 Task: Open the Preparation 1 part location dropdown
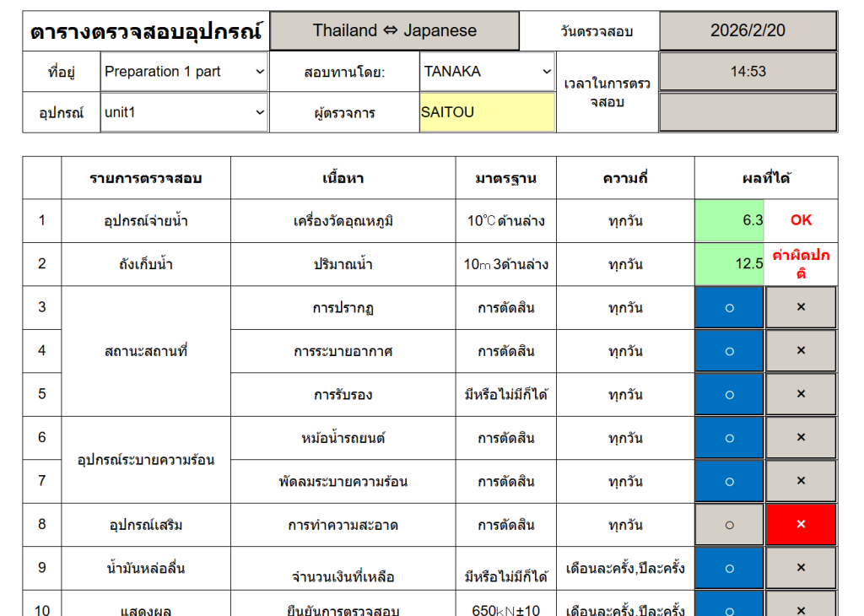click(184, 72)
